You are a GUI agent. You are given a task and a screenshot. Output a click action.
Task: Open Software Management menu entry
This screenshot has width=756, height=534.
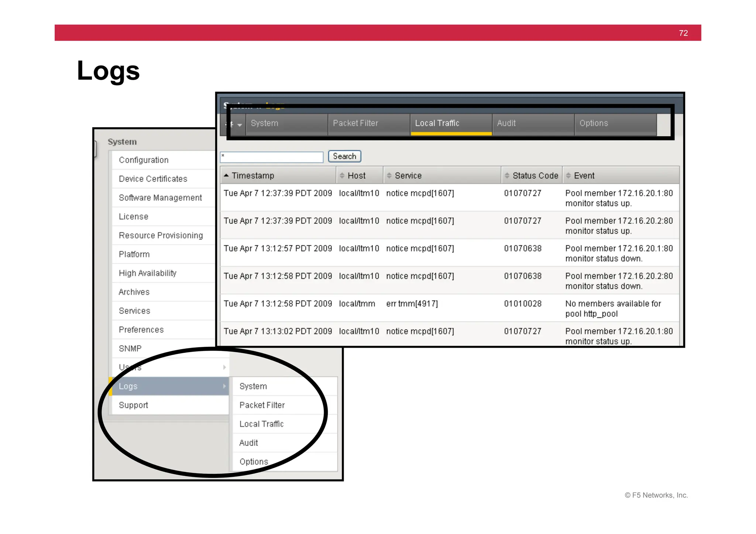[x=164, y=198]
